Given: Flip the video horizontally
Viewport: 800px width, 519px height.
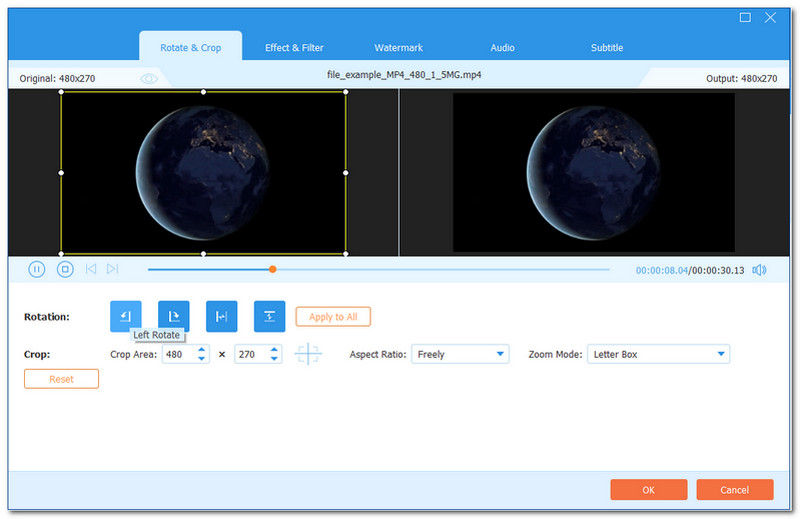Looking at the screenshot, I should pos(221,316).
